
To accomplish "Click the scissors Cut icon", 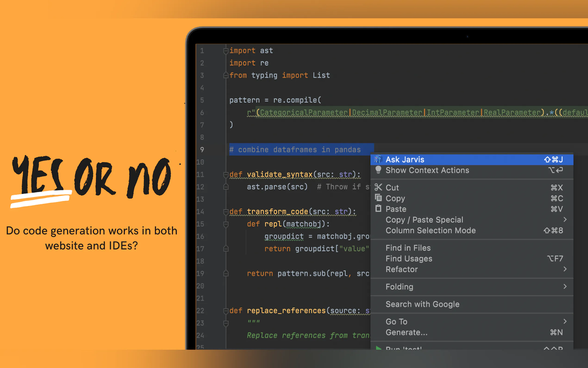I will tap(378, 187).
